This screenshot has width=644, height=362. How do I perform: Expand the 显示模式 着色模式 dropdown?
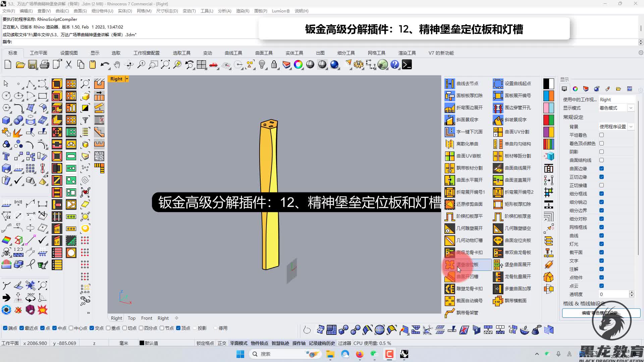[631, 108]
